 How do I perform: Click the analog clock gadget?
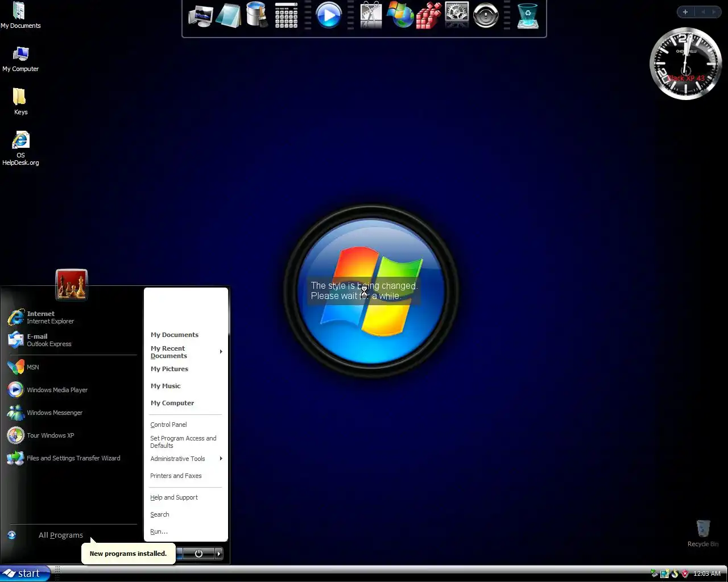click(x=685, y=64)
